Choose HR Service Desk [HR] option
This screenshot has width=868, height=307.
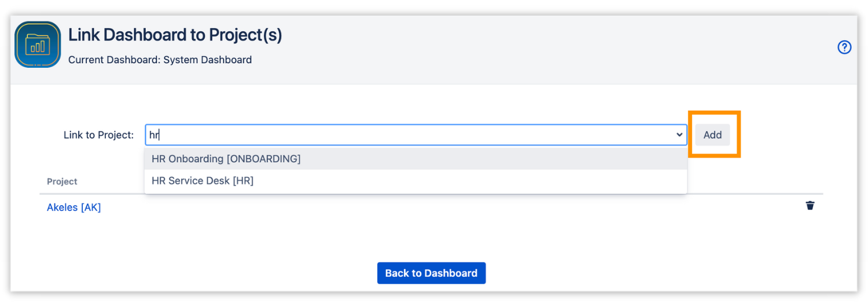pyautogui.click(x=415, y=181)
